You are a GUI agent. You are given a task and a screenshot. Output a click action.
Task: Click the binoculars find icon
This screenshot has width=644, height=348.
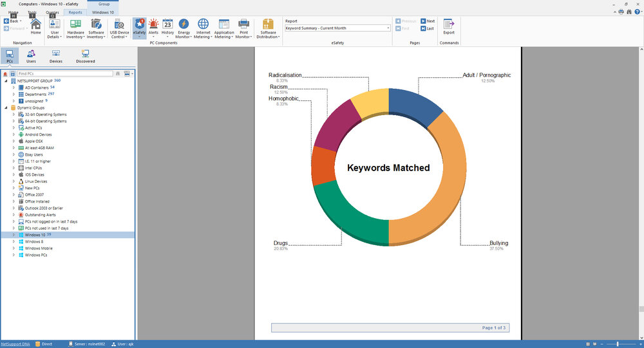click(x=629, y=12)
